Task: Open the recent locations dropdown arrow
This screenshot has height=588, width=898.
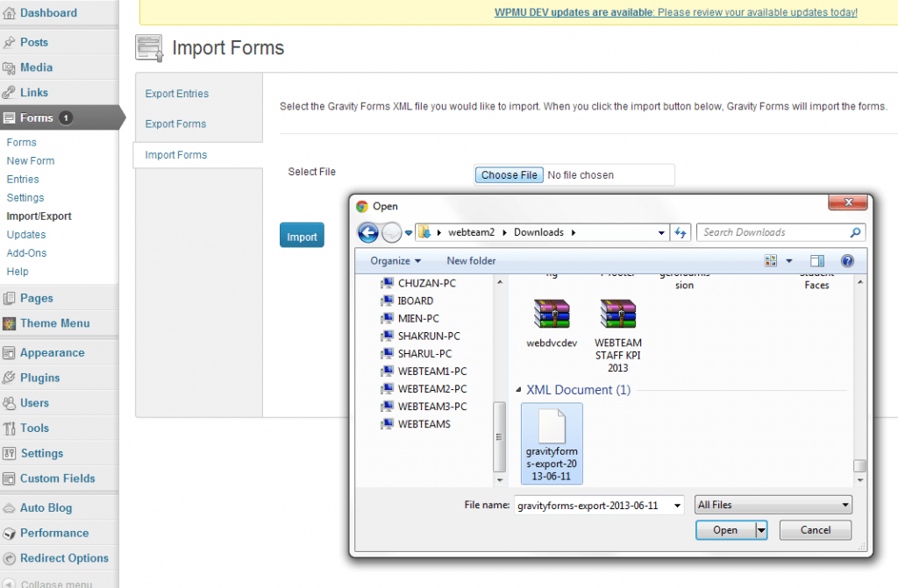Action: point(409,232)
